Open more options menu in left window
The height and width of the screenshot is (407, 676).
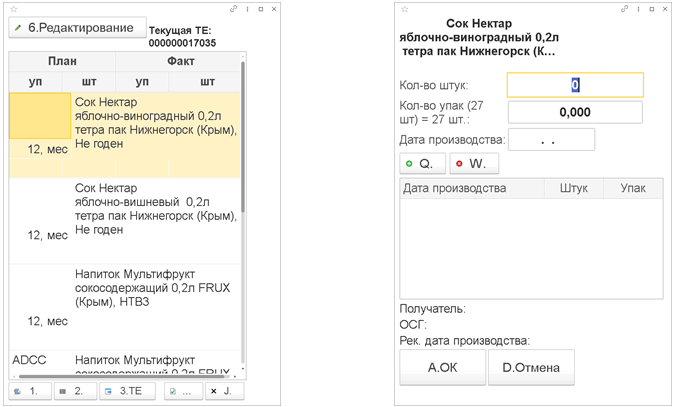pos(247,9)
